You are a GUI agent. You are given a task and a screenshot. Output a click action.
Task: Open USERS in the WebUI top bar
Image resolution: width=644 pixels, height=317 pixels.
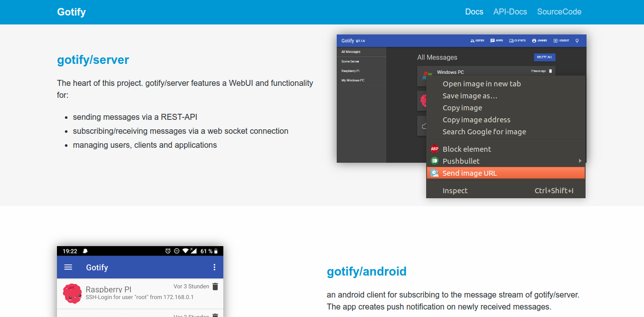[x=477, y=40]
